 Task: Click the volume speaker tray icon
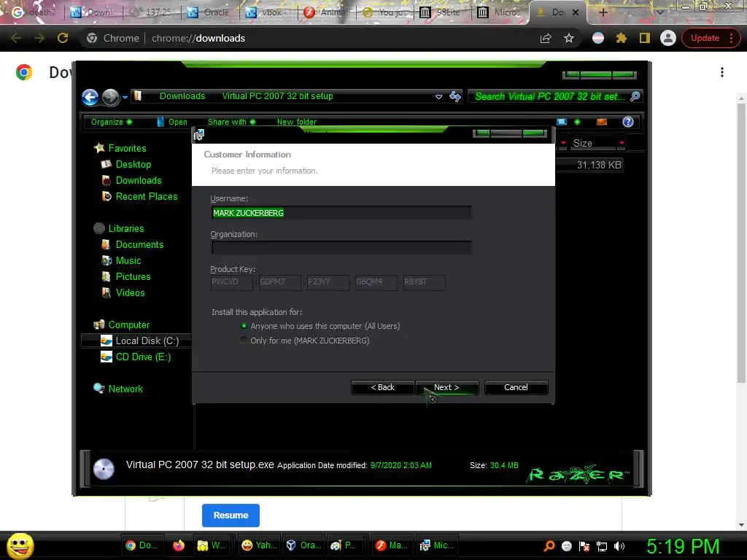point(619,546)
